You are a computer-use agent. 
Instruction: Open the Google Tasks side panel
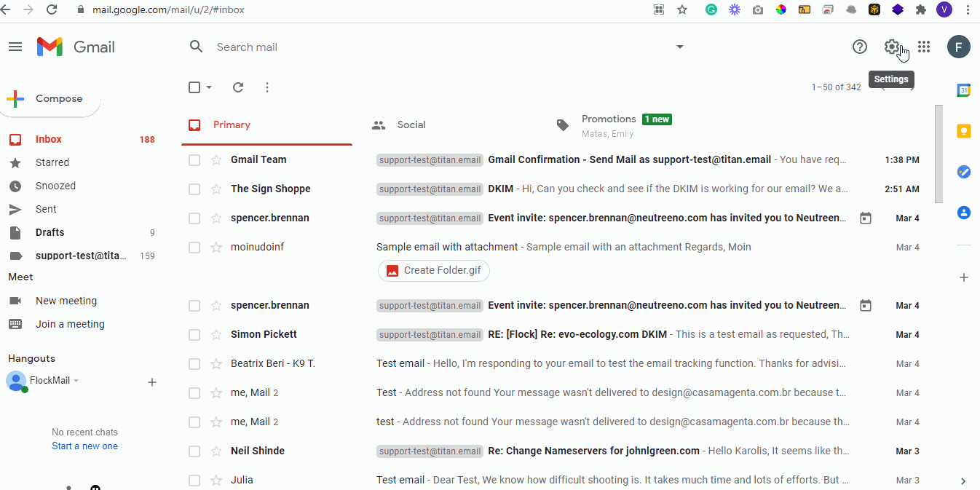coord(963,172)
